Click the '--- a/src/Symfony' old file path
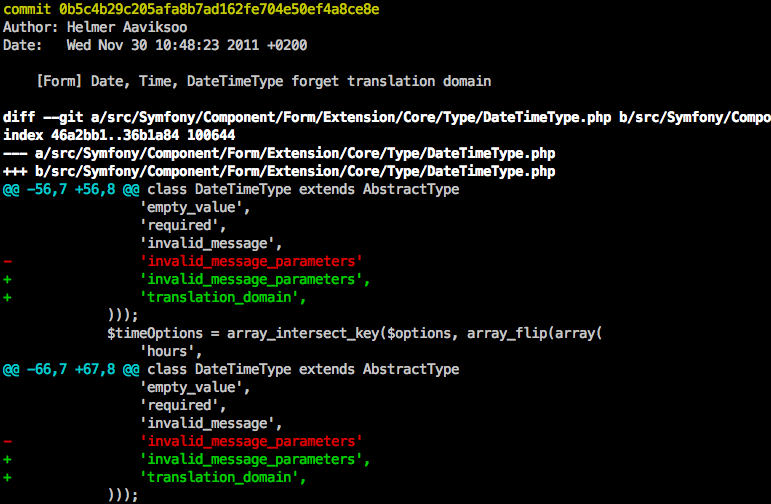Screen dimensions: 771x504 tap(279, 153)
